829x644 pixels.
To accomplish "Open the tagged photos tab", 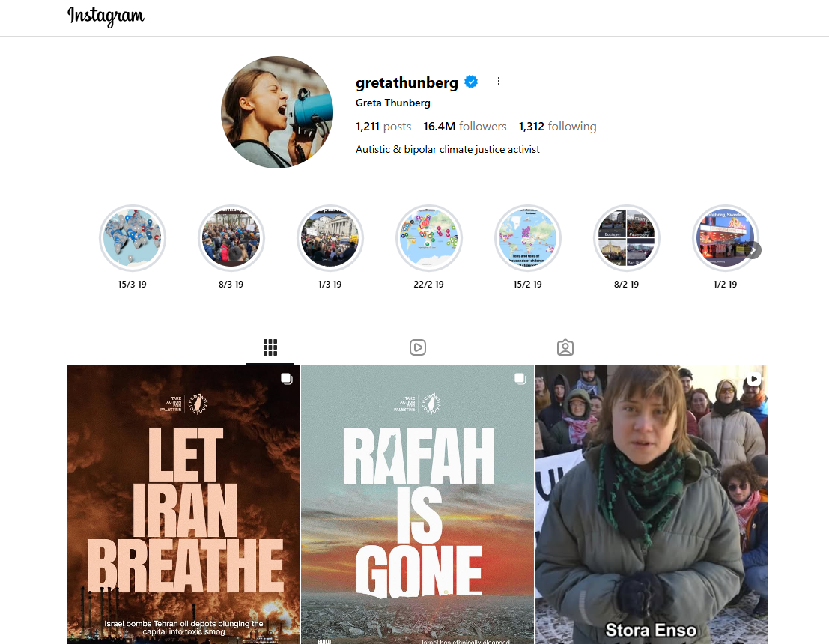I will point(565,347).
